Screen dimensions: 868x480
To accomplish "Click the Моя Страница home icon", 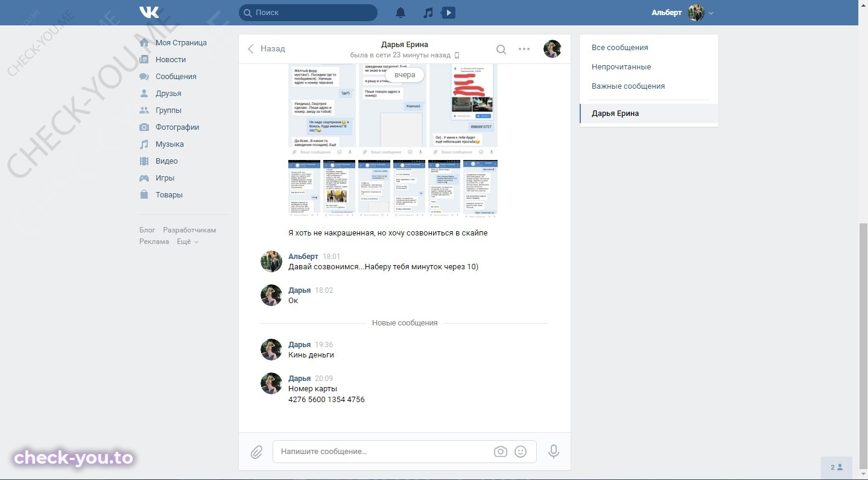I will 144,43.
